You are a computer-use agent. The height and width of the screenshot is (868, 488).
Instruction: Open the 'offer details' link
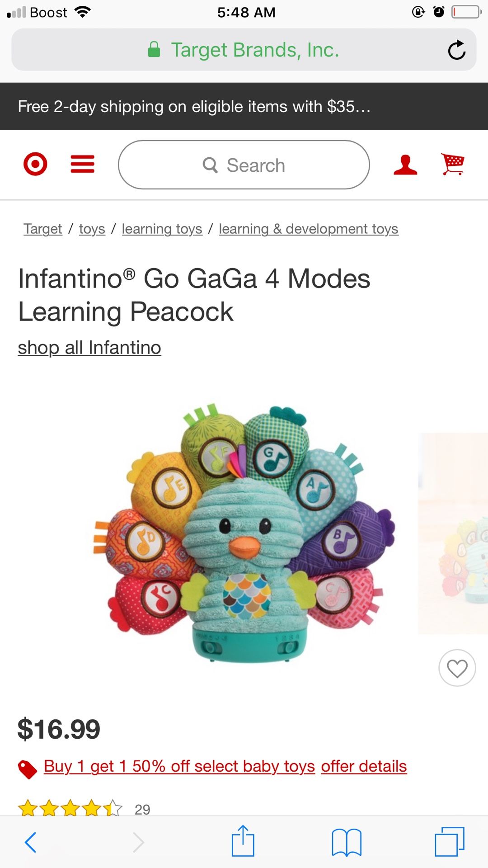tap(364, 766)
